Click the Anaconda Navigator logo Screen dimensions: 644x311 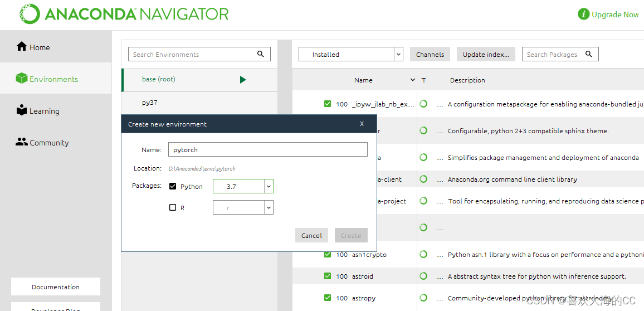[124, 13]
